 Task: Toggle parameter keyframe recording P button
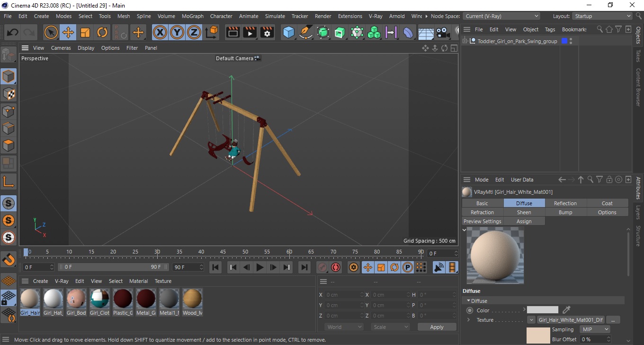pyautogui.click(x=407, y=267)
